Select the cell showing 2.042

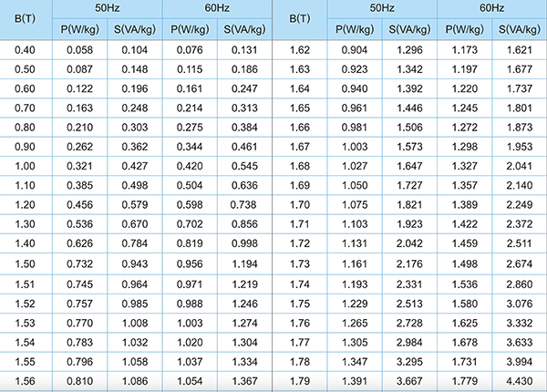(x=409, y=243)
